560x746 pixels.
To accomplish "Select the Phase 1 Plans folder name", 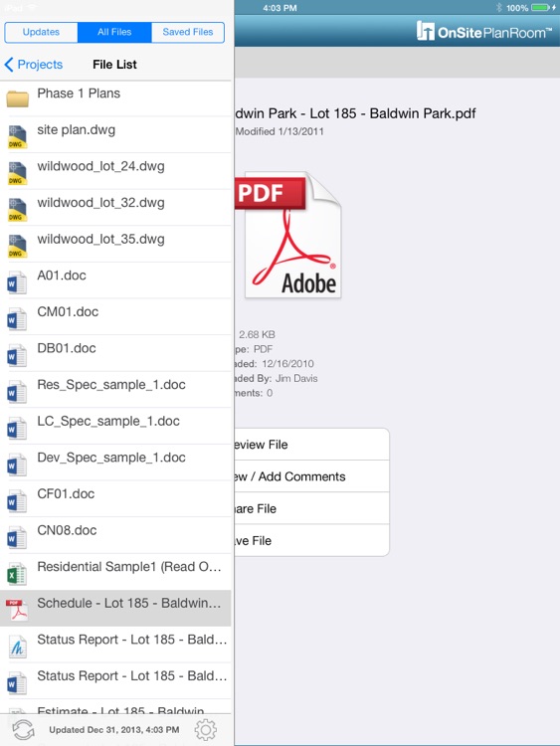I will point(79,93).
